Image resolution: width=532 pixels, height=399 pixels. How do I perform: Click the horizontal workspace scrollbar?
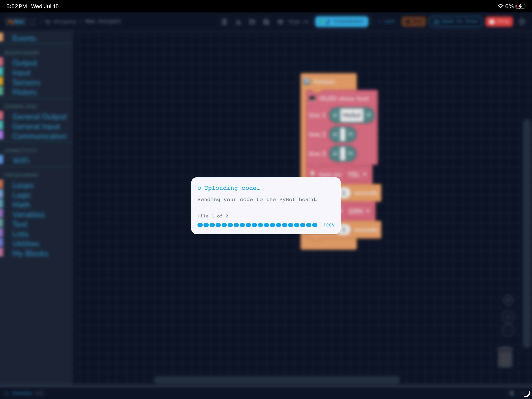277,380
